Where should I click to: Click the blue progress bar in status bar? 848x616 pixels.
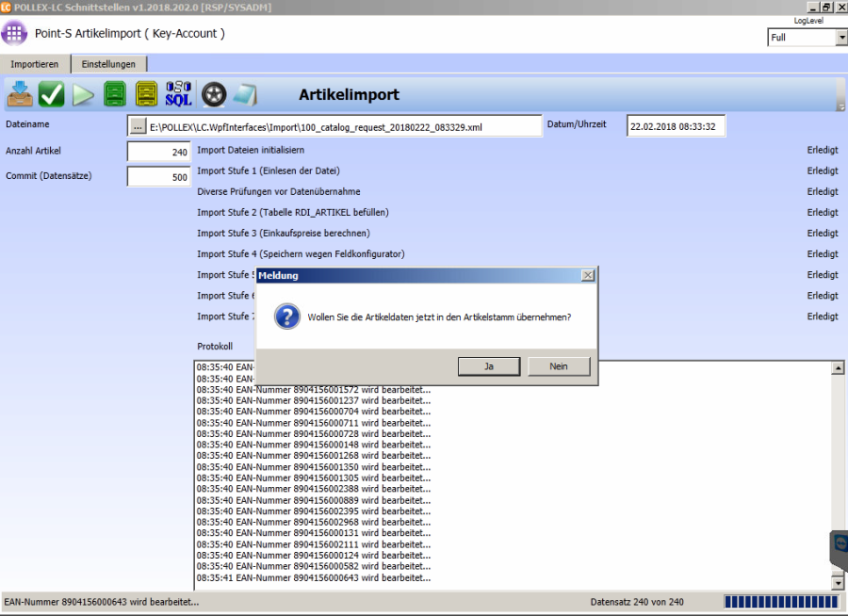coord(779,602)
